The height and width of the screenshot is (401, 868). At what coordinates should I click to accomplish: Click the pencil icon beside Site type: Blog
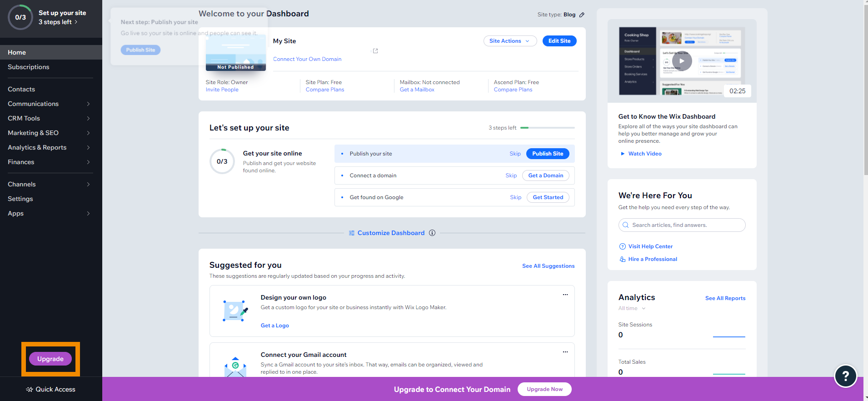coord(582,15)
